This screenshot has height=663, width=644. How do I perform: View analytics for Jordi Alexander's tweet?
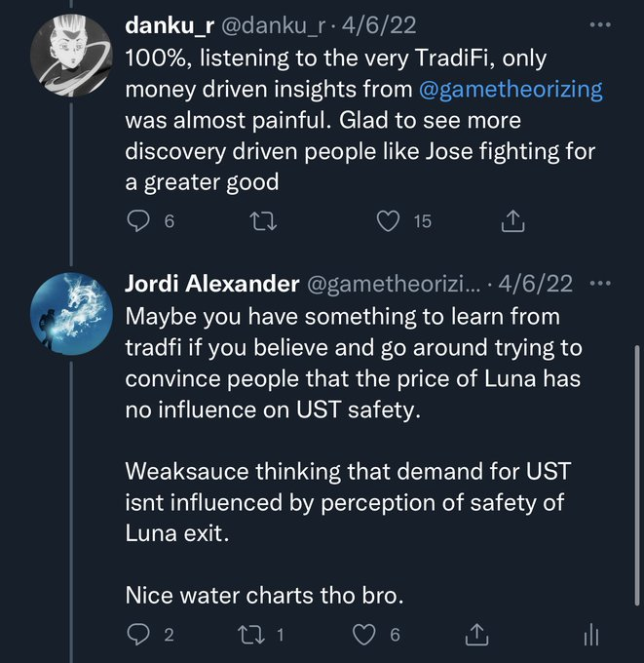[589, 635]
